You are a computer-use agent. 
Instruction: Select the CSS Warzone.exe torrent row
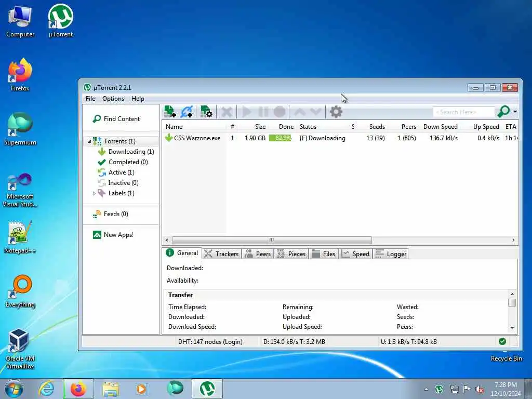click(340, 138)
